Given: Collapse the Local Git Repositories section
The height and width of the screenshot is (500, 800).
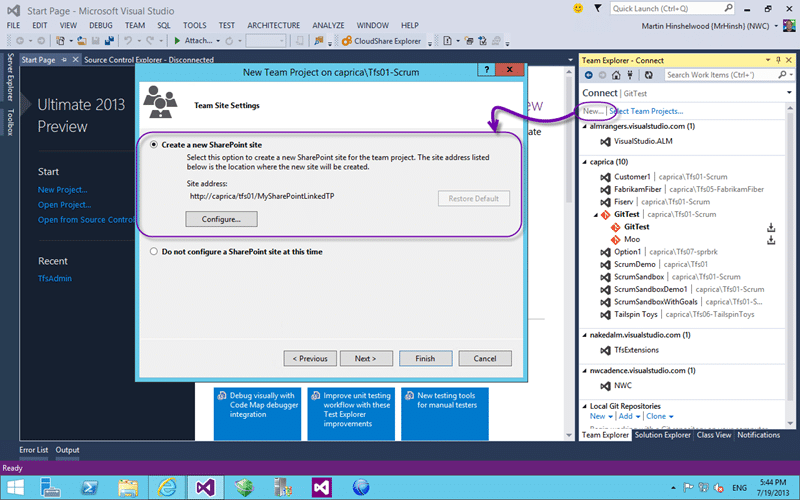Looking at the screenshot, I should pyautogui.click(x=585, y=407).
